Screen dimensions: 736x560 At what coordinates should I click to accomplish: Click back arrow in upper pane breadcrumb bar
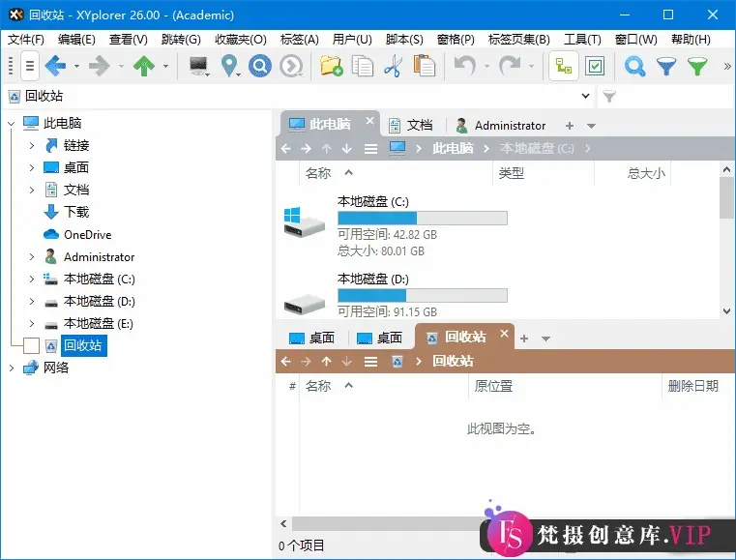286,149
